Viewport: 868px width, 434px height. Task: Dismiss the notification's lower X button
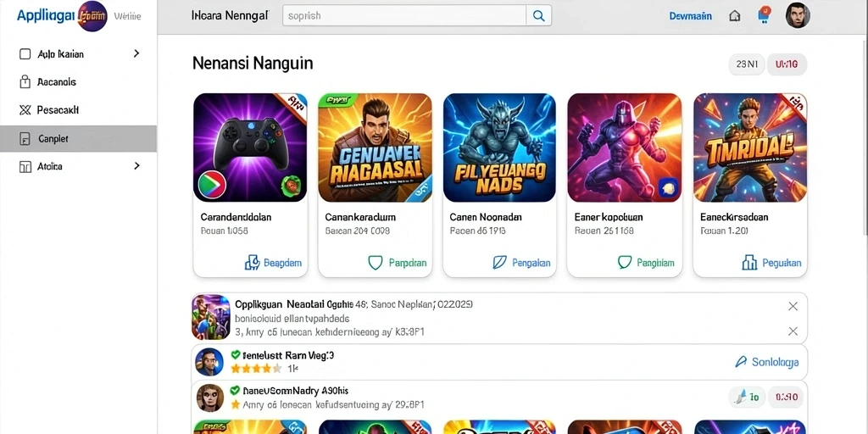point(793,331)
